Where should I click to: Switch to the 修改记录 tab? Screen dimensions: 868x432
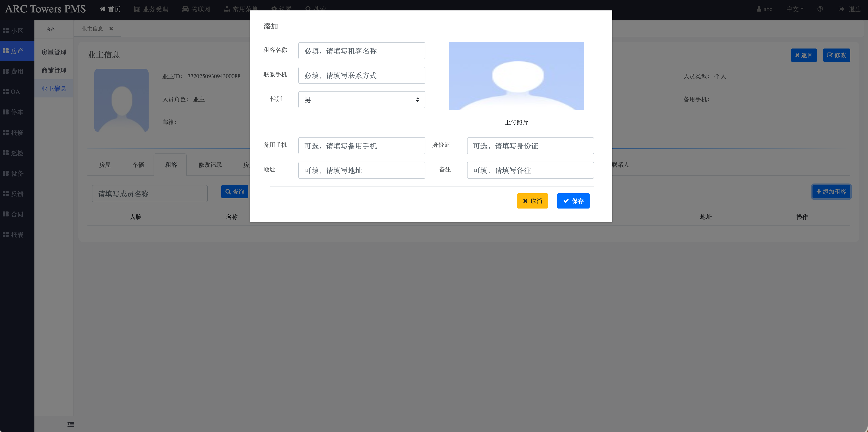[x=210, y=165]
